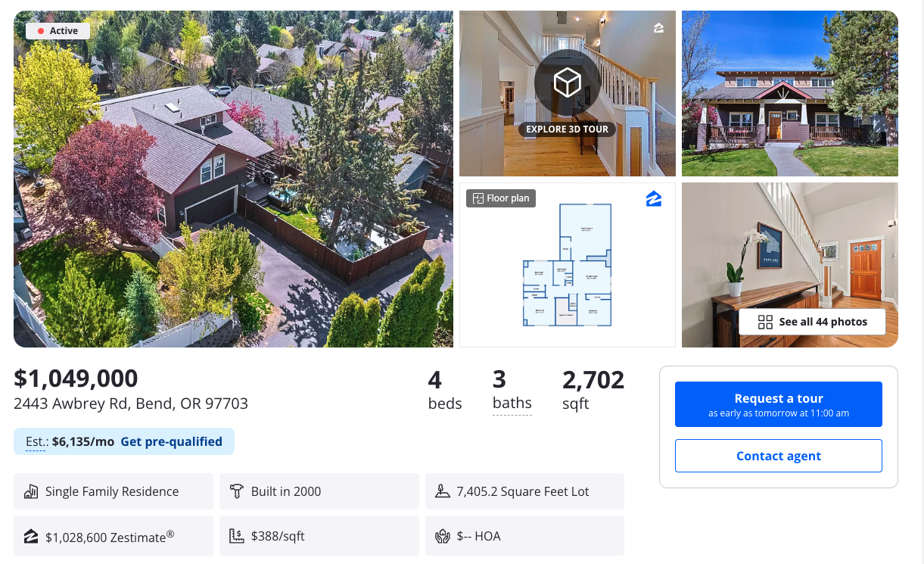Screen dimensions: 924x564
Task: Click Request a tour button
Action: (779, 404)
